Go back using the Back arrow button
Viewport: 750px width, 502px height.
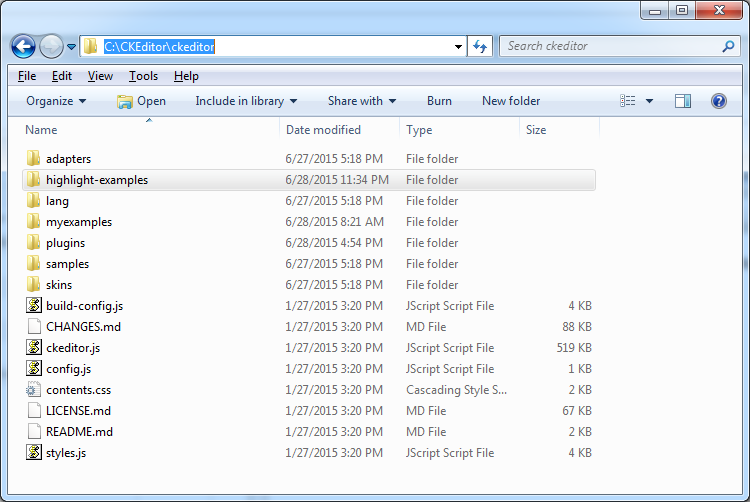pyautogui.click(x=23, y=47)
